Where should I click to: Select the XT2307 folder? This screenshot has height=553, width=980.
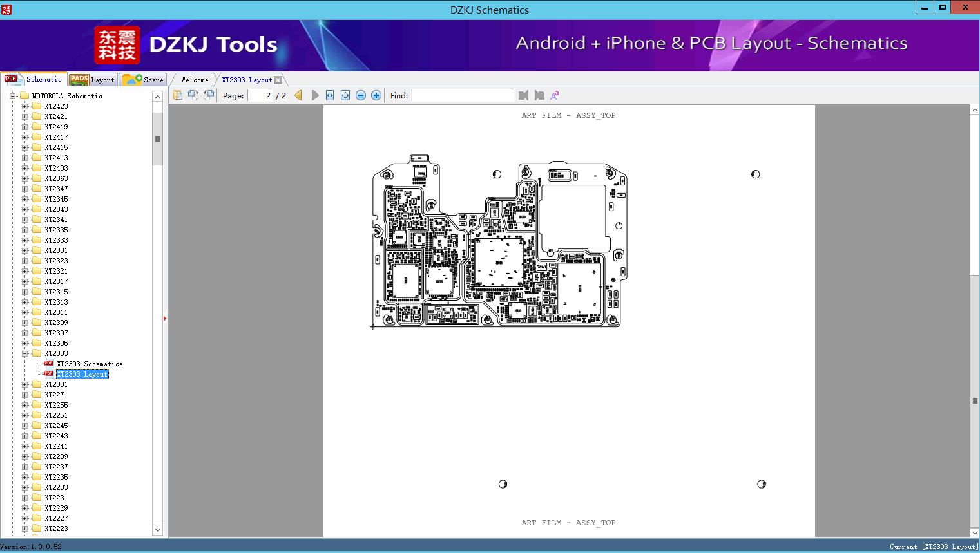56,333
